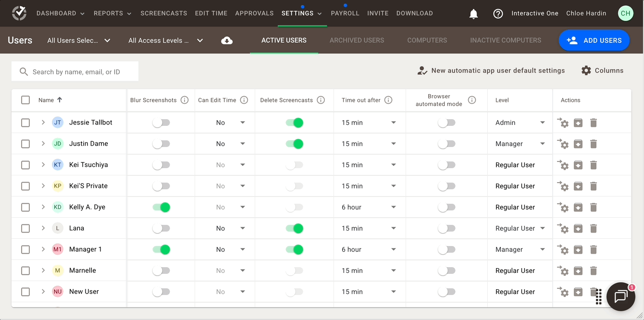This screenshot has width=644, height=320.
Task: Expand the row for Jessie Tallbot
Action: [x=43, y=123]
